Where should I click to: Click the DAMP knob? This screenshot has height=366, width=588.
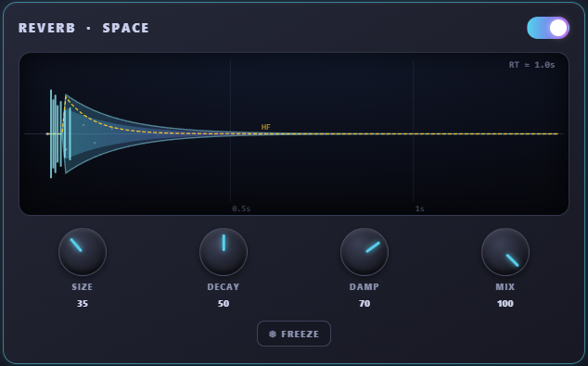pos(364,252)
